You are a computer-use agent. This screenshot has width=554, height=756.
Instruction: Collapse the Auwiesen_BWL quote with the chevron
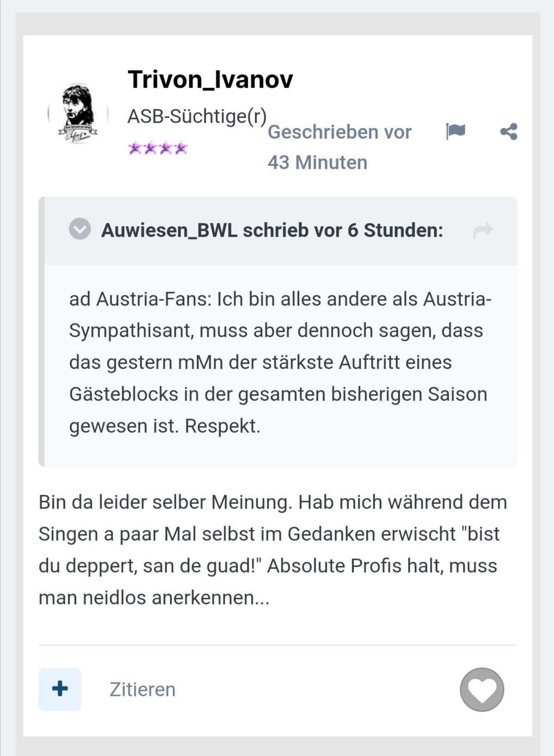(80, 229)
